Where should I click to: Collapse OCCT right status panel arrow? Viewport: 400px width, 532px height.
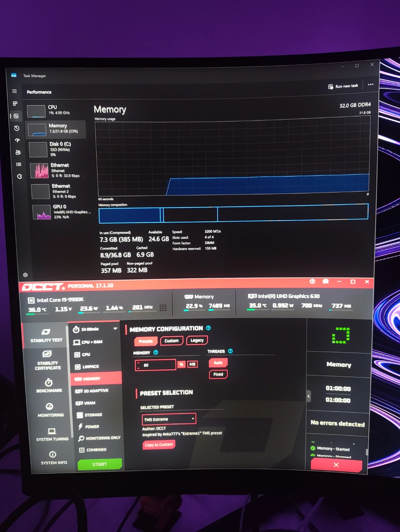[x=308, y=396]
